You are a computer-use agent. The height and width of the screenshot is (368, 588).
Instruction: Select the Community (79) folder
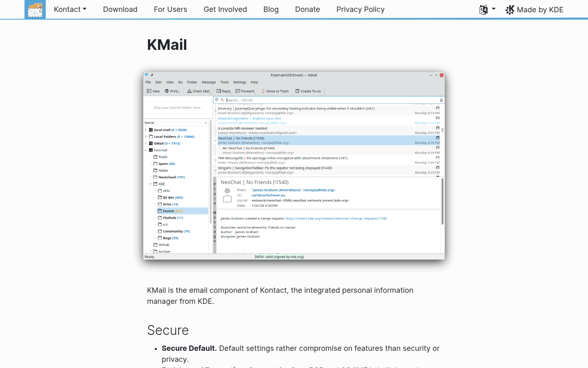[174, 231]
